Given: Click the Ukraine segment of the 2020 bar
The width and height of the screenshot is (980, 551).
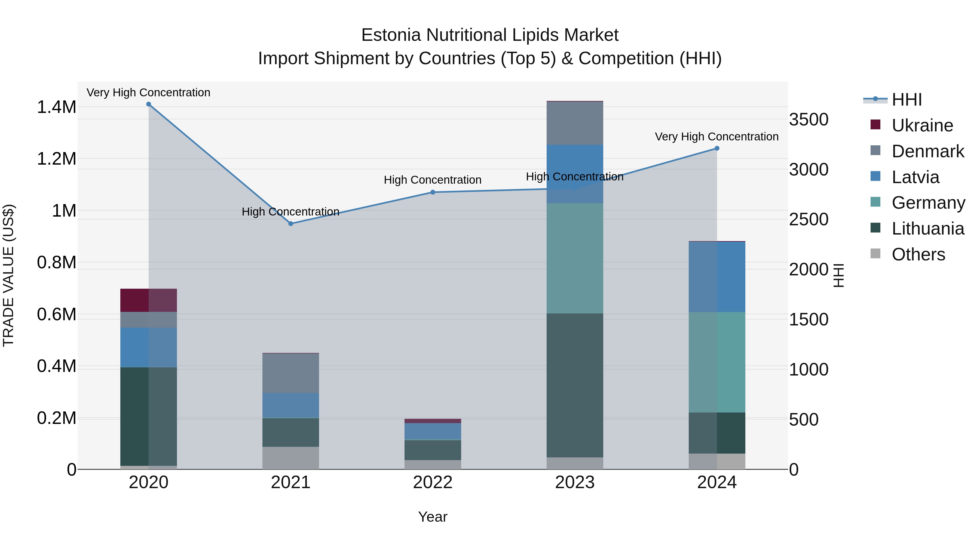Looking at the screenshot, I should pos(149,300).
